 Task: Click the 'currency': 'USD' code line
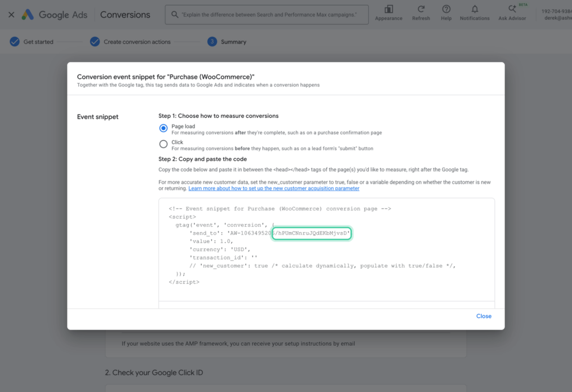coord(220,250)
